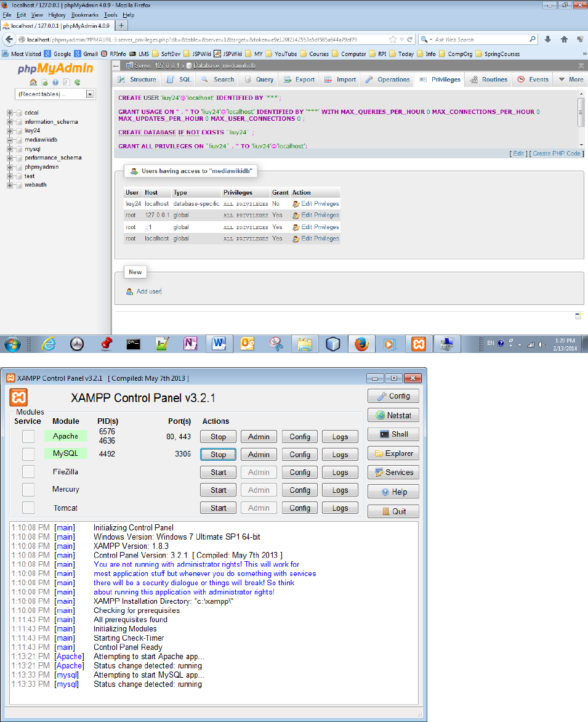Click the Firefox home toolbar icon
Viewport: 588px width, 722px height.
point(564,39)
